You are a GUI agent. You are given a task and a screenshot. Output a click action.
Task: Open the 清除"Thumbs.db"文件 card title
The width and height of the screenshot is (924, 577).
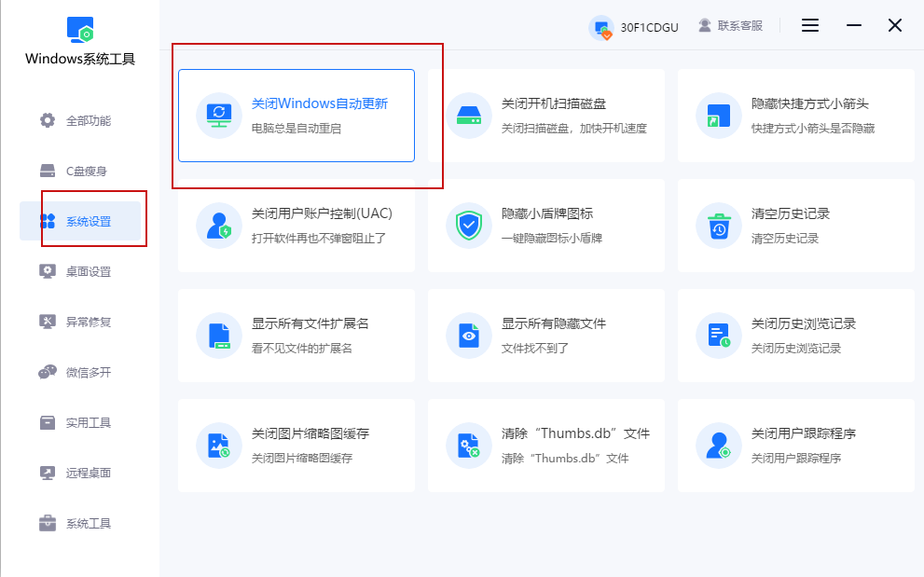[x=575, y=433]
